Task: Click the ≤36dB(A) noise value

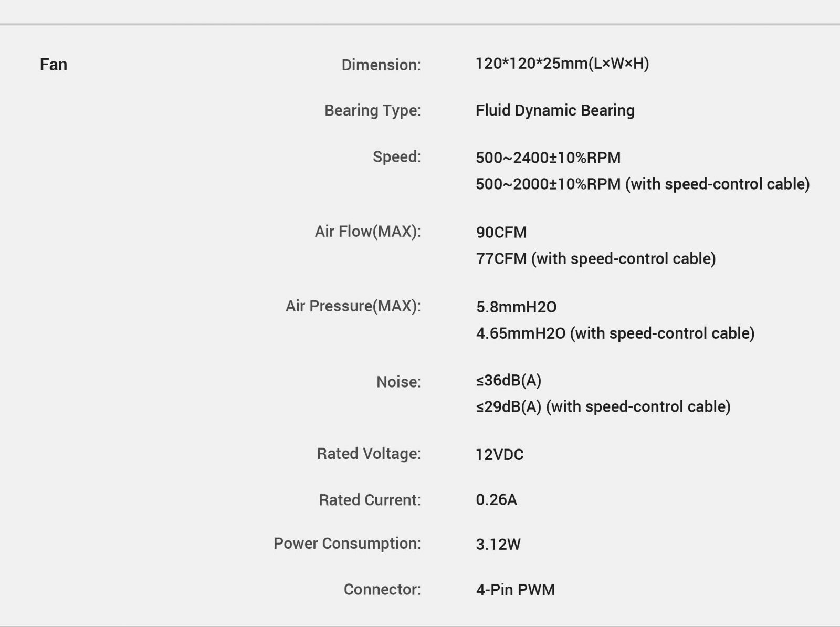Action: tap(508, 380)
